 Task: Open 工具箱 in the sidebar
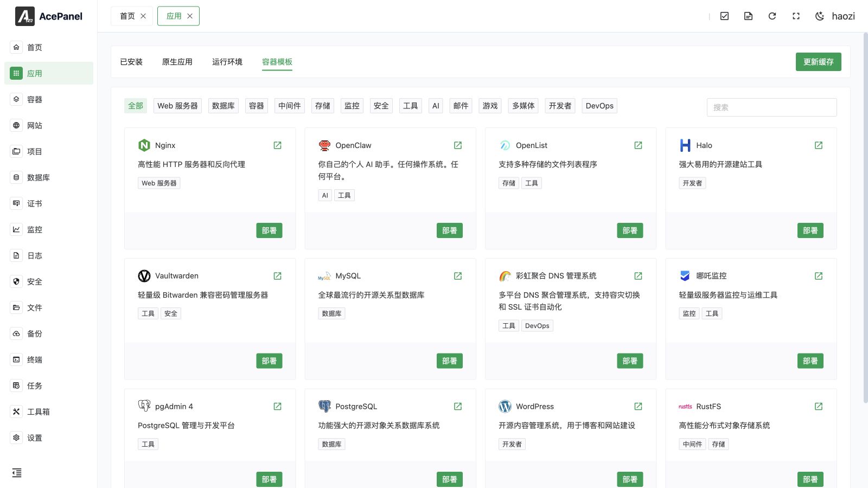coord(49,412)
